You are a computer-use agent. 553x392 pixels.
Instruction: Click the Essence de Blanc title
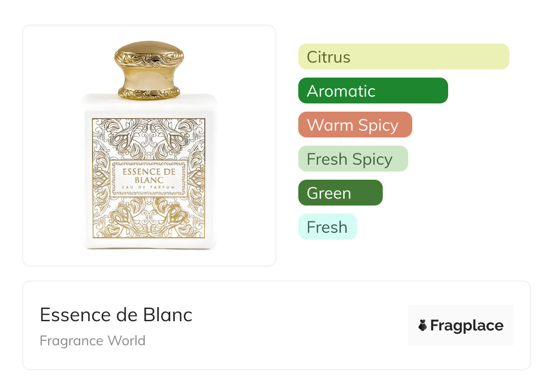(x=116, y=314)
